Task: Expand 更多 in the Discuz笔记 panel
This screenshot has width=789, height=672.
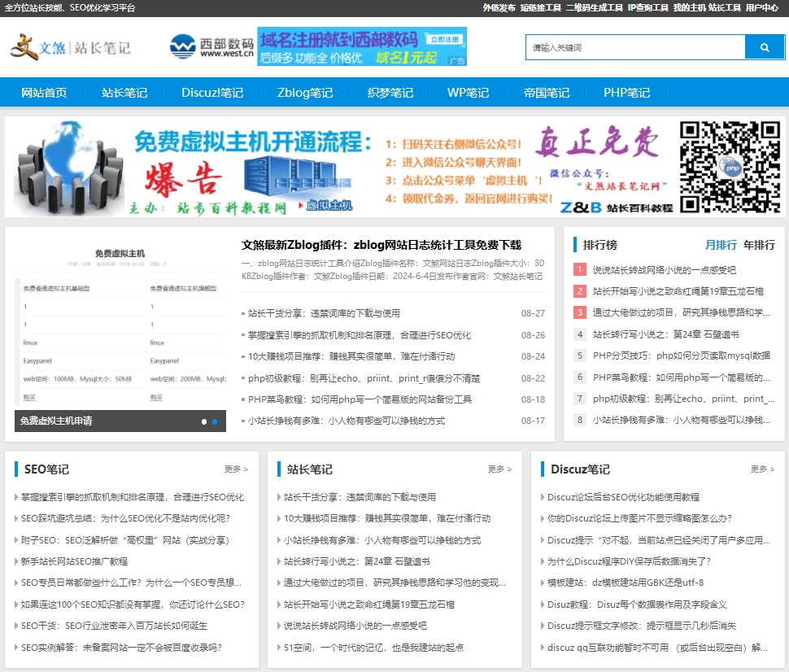Action: [x=762, y=469]
